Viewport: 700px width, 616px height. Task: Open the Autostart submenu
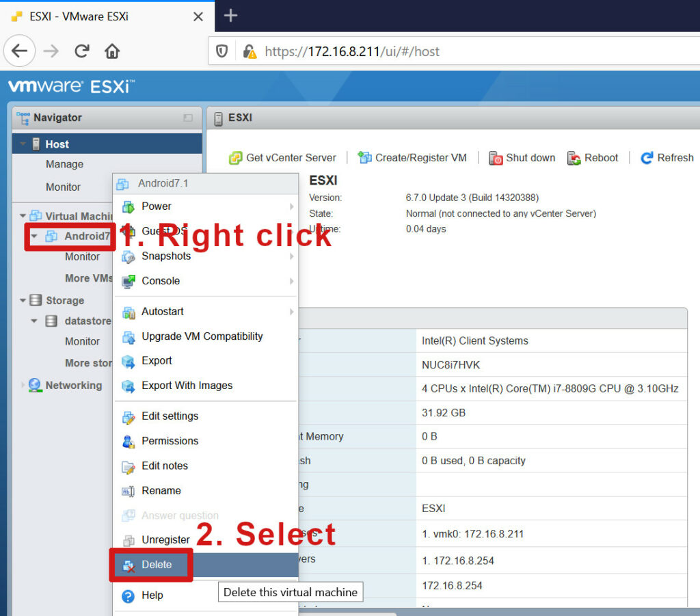[206, 312]
